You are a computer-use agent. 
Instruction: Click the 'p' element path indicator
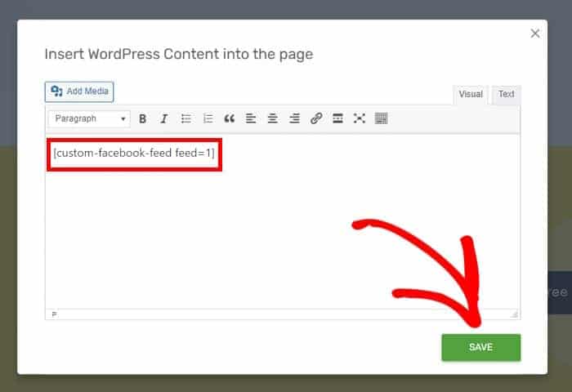tap(54, 314)
